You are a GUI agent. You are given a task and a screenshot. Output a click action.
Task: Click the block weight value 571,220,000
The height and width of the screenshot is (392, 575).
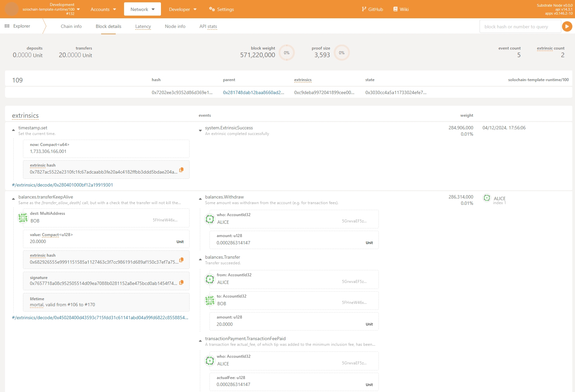257,55
